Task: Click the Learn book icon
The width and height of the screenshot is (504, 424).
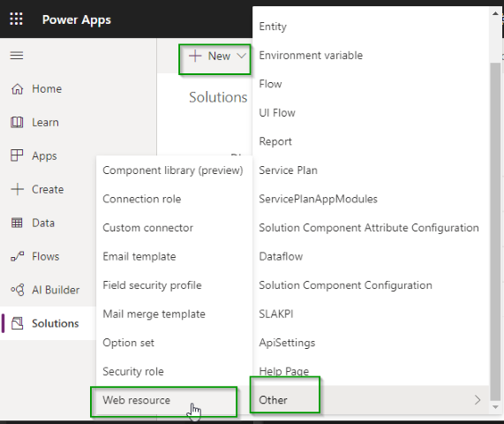Action: (x=17, y=122)
